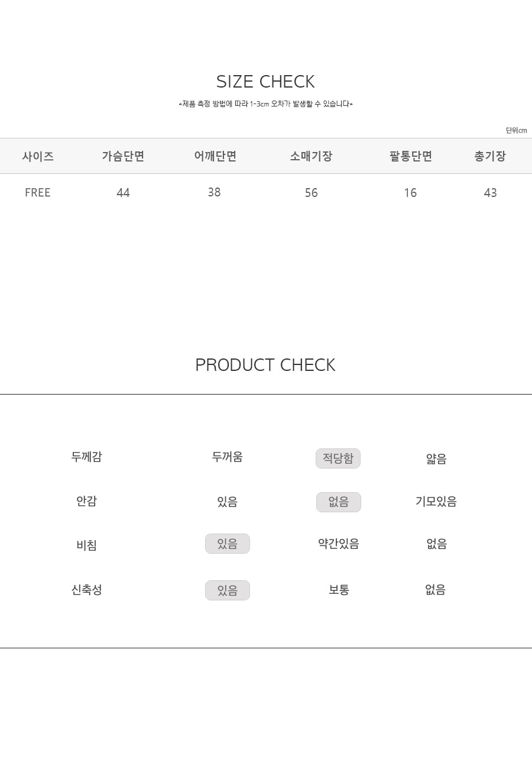Select 얇음 thickness option

[436, 458]
